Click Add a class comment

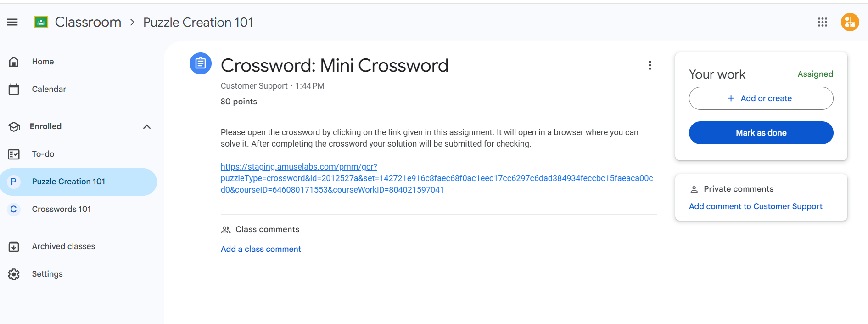[x=261, y=249]
